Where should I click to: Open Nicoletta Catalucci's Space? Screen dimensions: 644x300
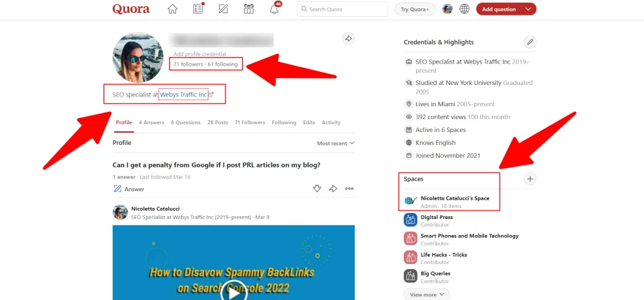click(x=455, y=198)
